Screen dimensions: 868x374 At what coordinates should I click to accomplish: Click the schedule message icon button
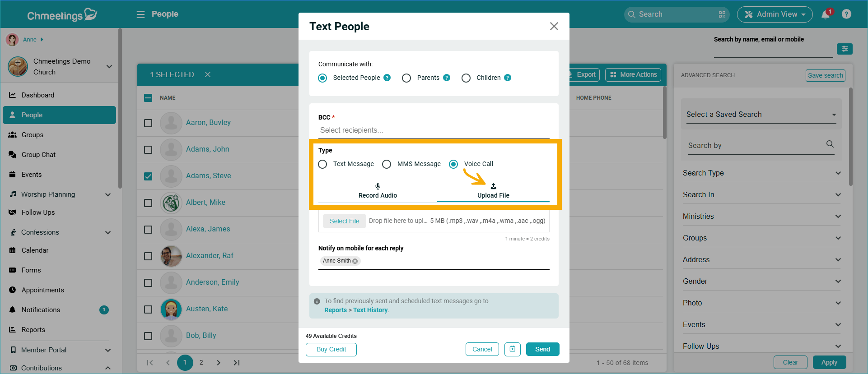point(512,349)
